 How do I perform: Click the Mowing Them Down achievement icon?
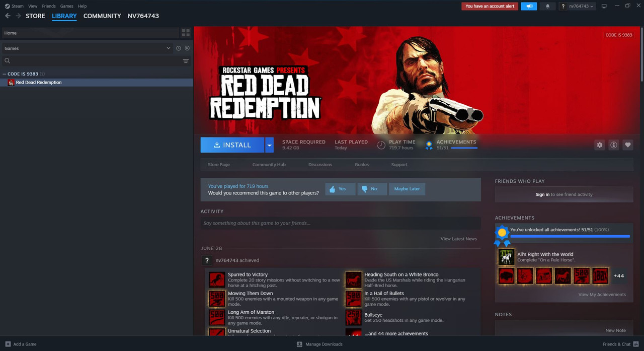217,299
